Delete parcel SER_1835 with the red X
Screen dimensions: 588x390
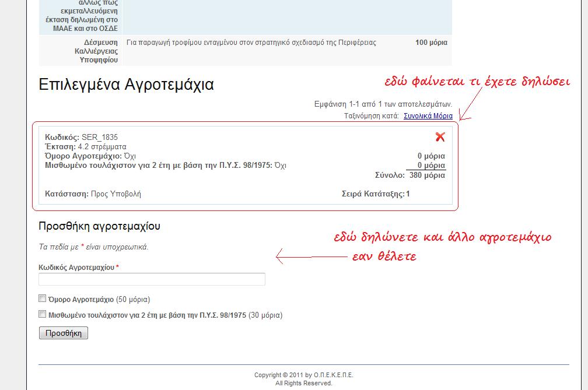440,137
